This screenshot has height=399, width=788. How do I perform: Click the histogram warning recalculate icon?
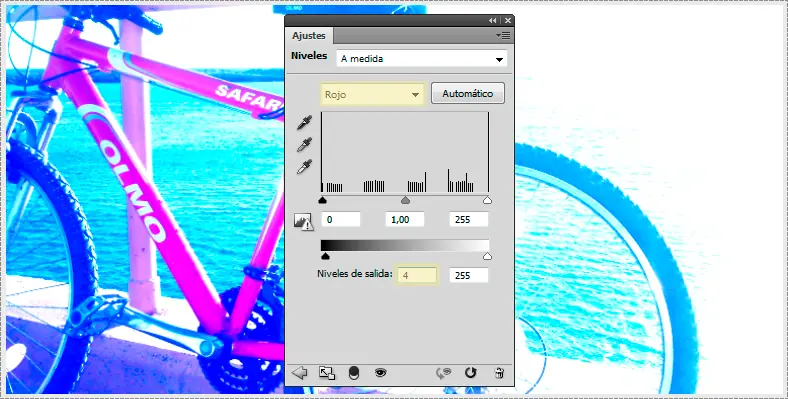304,222
